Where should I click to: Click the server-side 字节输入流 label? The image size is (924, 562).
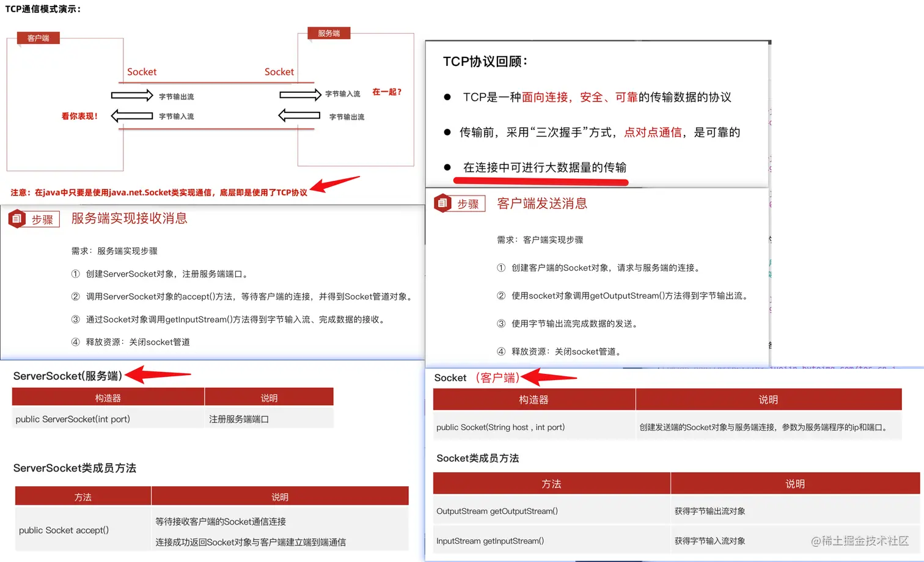point(343,94)
